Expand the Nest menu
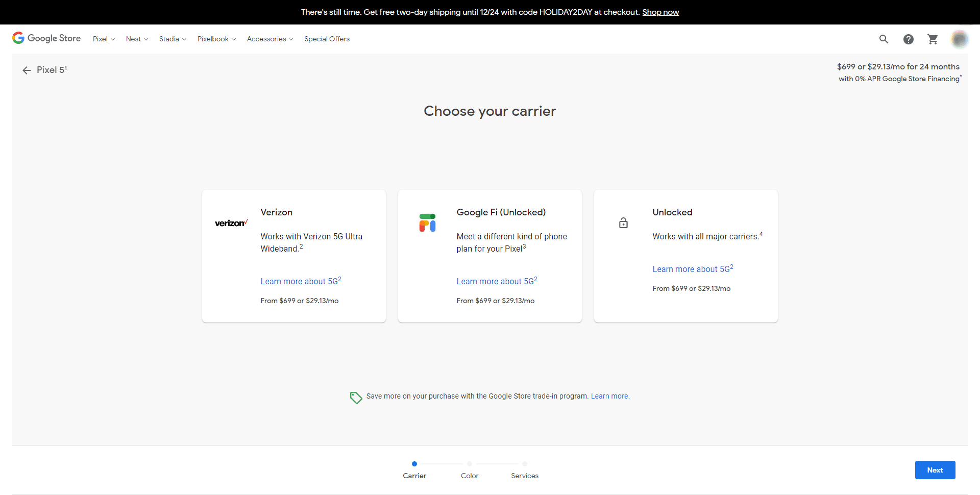 [x=137, y=39]
